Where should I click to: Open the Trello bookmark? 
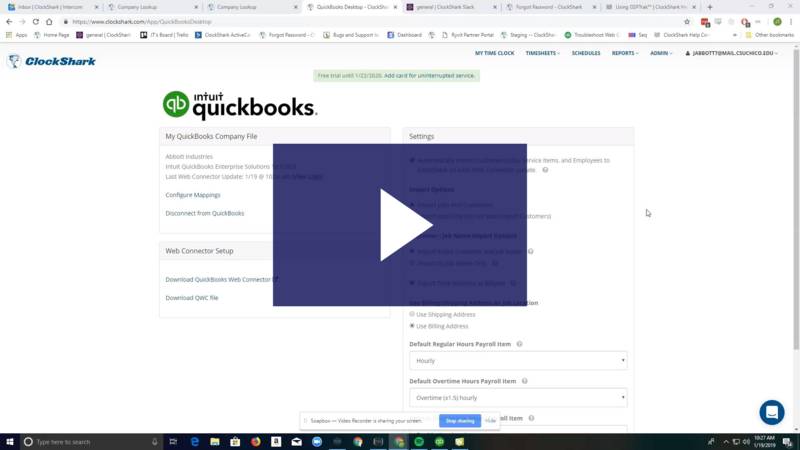pos(164,35)
